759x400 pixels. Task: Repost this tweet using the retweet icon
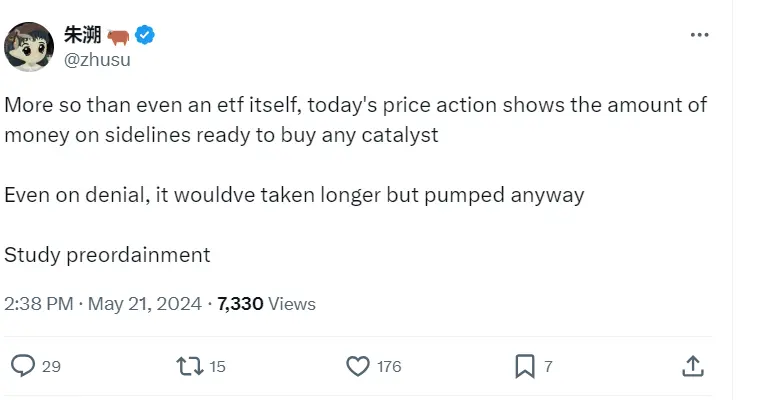click(x=189, y=366)
